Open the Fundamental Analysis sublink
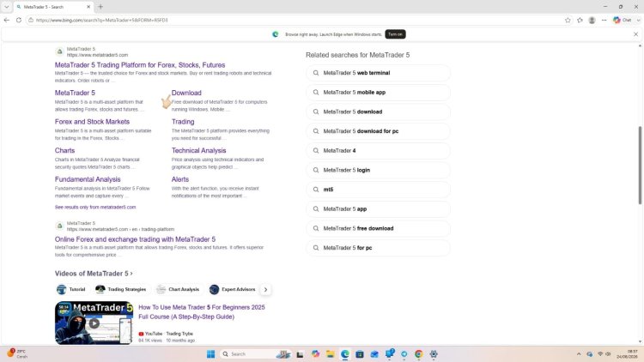 [x=88, y=179]
